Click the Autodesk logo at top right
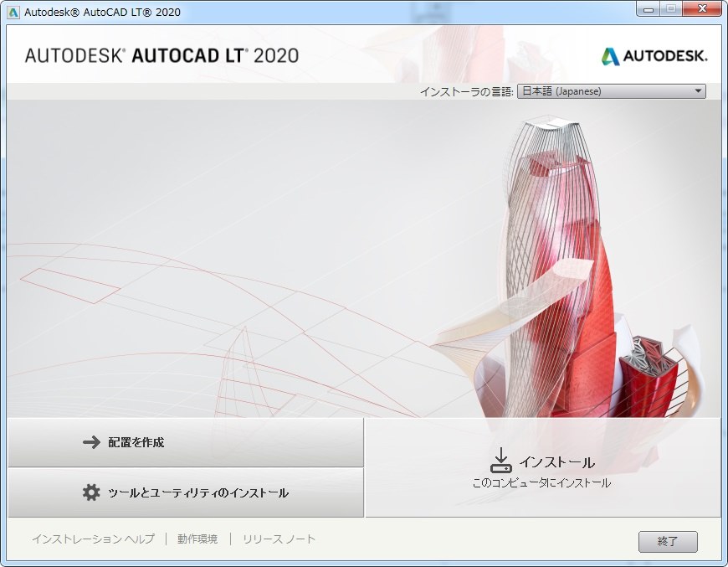Viewport: 728px width, 567px height. click(x=654, y=56)
